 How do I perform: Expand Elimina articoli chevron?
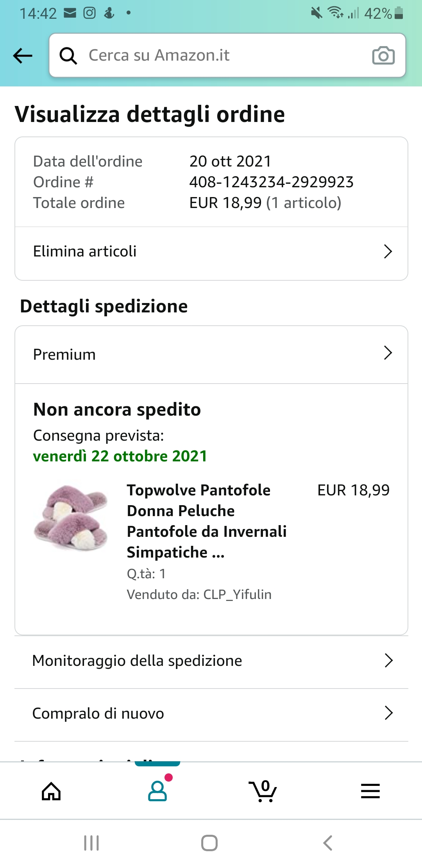pos(388,251)
